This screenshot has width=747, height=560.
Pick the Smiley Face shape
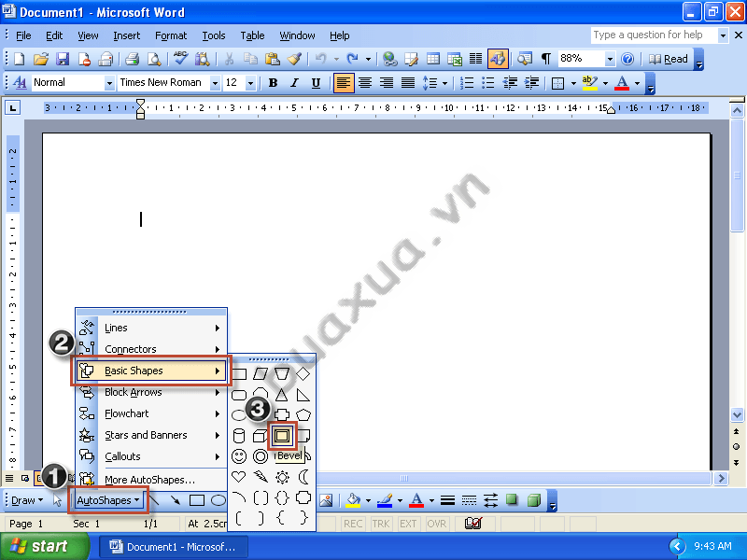pyautogui.click(x=239, y=456)
